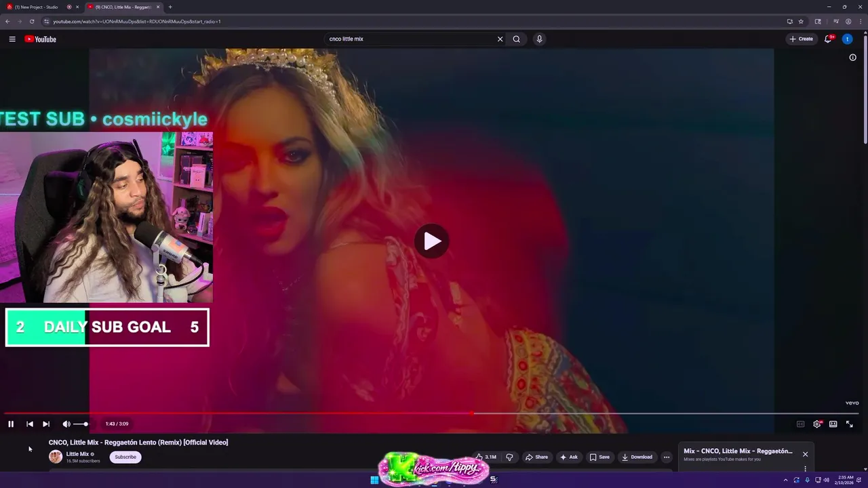Save the video to a playlist
The image size is (868, 488).
pos(599,457)
